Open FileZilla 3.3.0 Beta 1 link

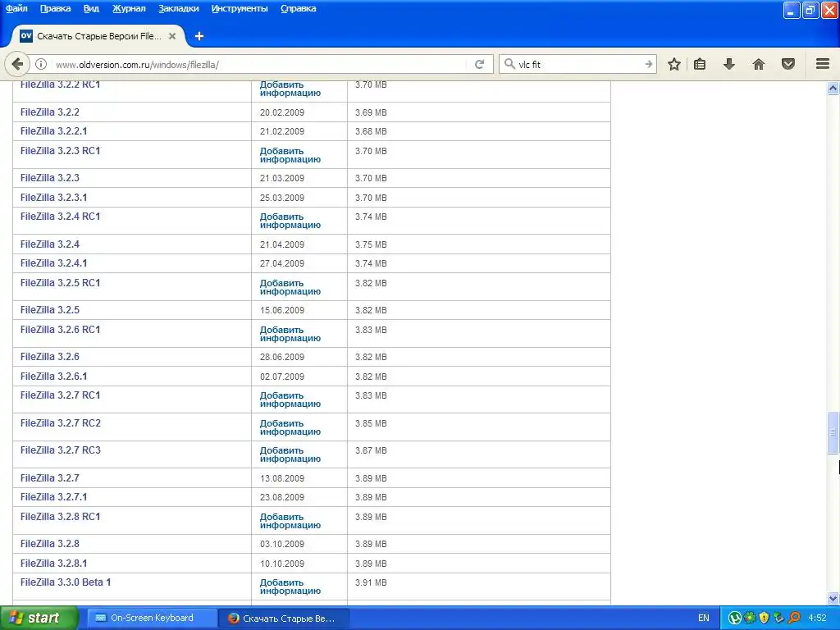pyautogui.click(x=66, y=582)
